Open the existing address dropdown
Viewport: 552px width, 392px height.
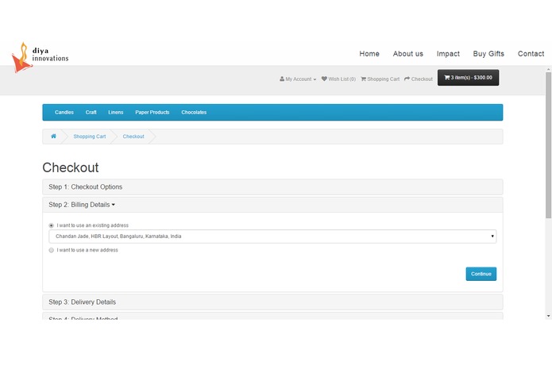[x=272, y=236]
